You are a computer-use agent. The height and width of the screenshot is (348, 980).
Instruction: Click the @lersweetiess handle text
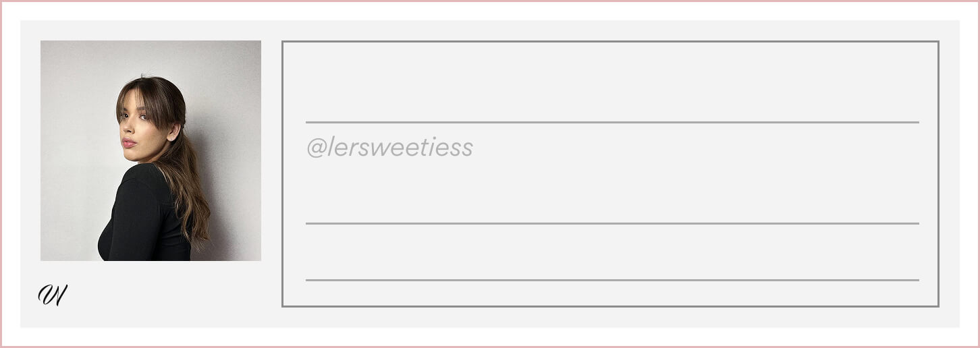point(389,148)
